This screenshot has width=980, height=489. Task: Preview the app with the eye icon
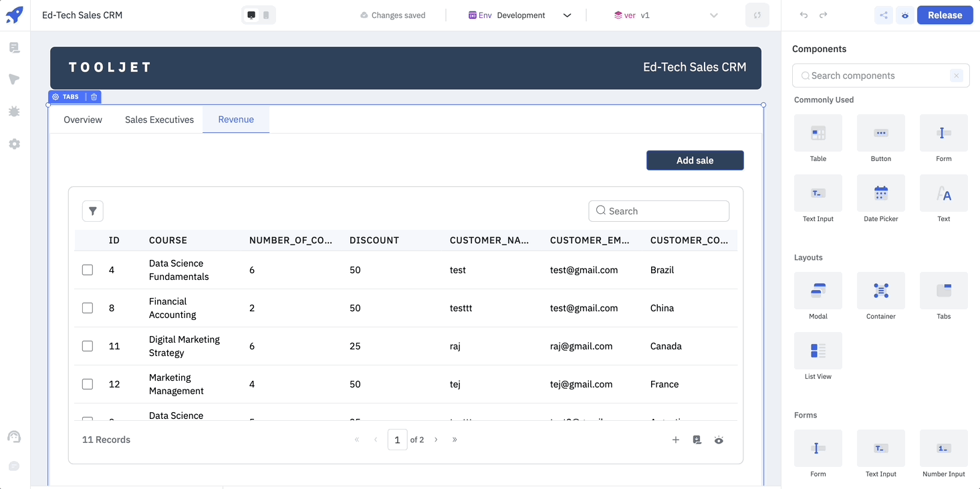[x=905, y=15]
